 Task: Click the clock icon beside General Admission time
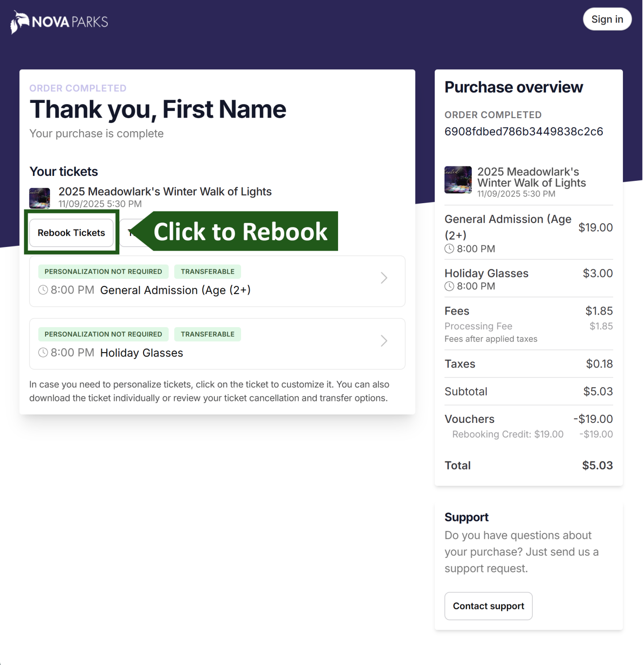[43, 290]
